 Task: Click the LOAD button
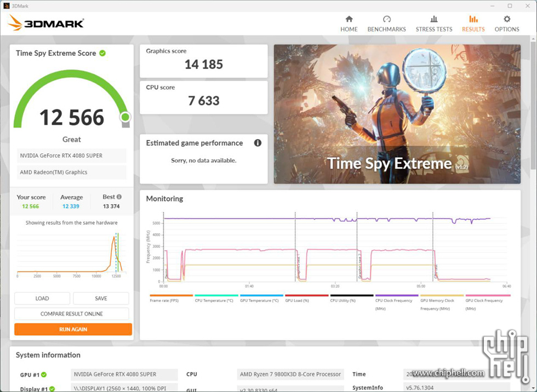[42, 298]
